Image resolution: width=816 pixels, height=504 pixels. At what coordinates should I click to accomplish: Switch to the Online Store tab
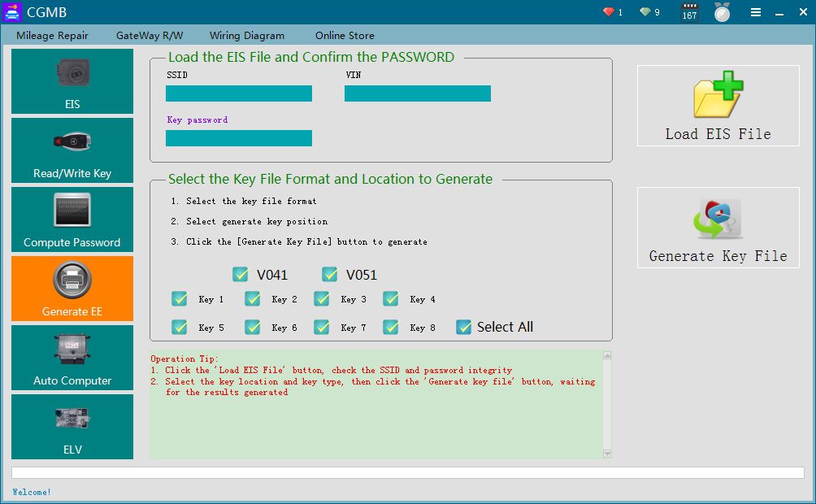[344, 36]
